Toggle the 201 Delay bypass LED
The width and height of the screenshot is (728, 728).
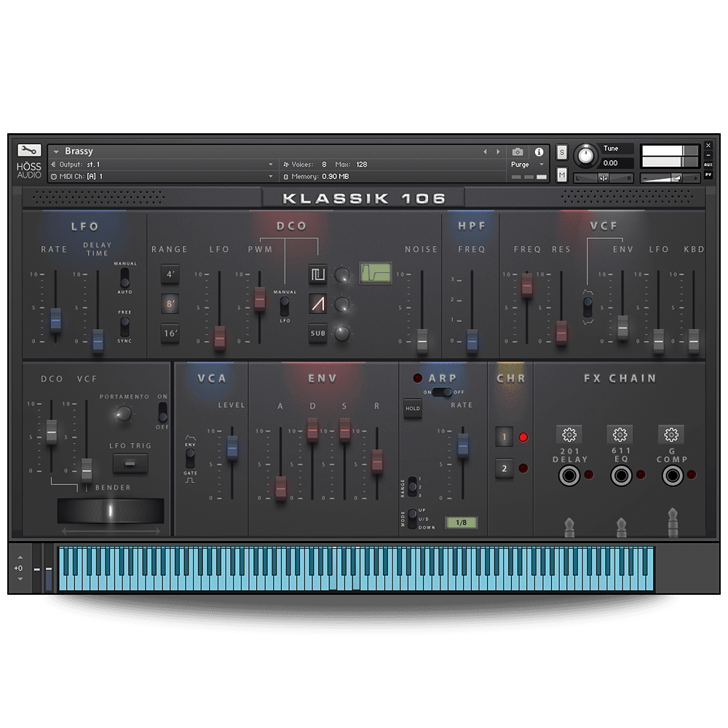pyautogui.click(x=588, y=475)
